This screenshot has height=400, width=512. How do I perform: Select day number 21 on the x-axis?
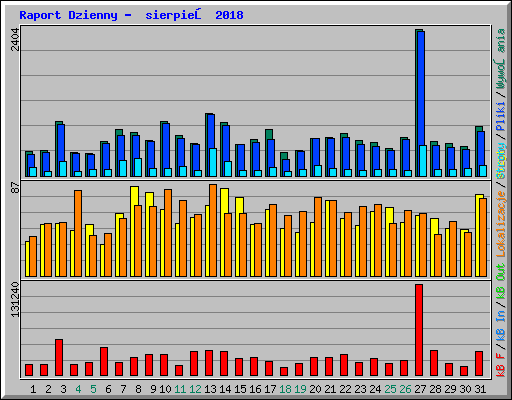pyautogui.click(x=330, y=389)
